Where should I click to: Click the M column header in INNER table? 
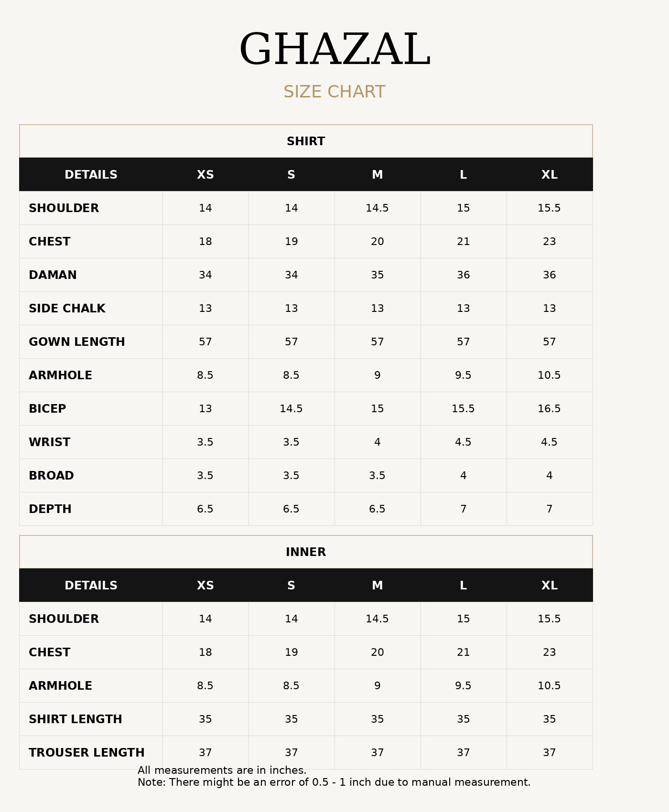coord(378,586)
